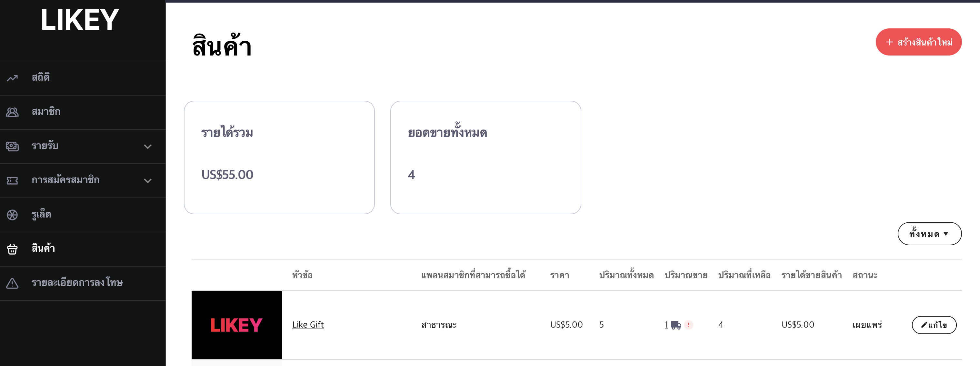Click the delivery truck icon in Like Gift row
The height and width of the screenshot is (366, 980).
tap(676, 325)
